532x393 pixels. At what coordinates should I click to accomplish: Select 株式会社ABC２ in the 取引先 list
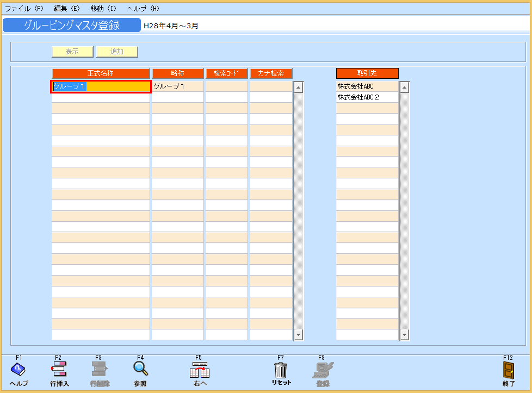point(367,97)
